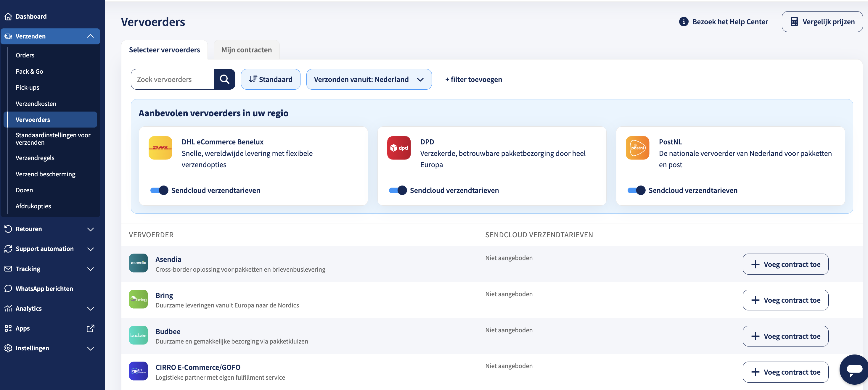
Task: Open Pick-ups menu item
Action: tap(27, 87)
